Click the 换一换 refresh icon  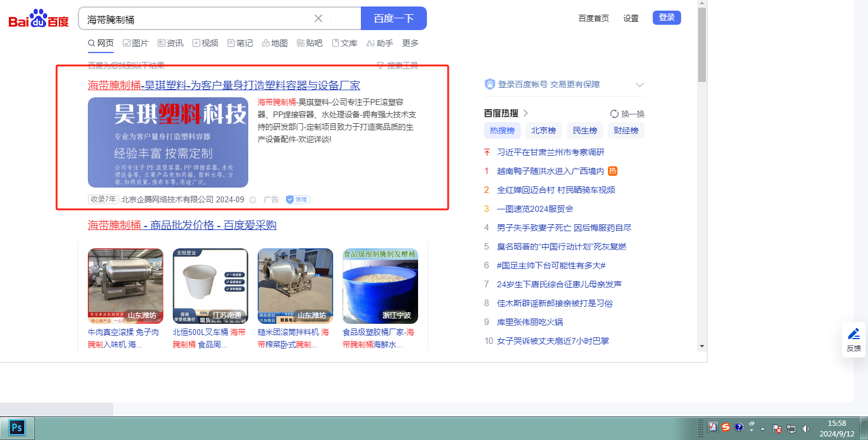[x=614, y=114]
